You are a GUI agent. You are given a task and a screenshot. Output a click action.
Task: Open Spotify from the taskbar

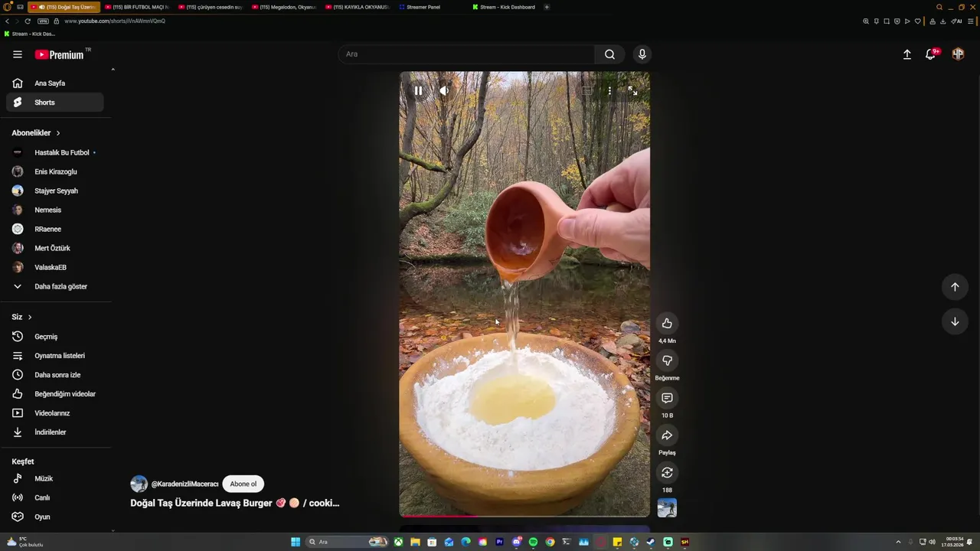533,542
